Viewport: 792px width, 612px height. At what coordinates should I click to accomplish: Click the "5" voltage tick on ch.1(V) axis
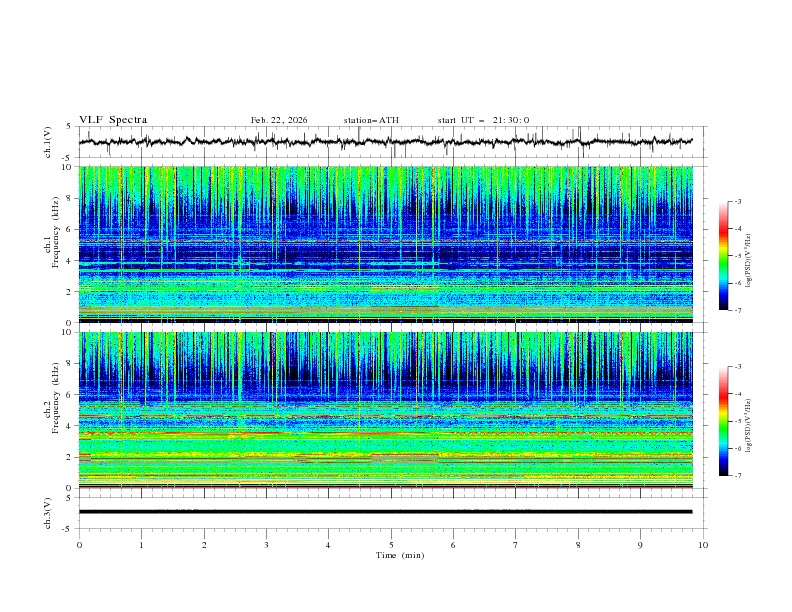coord(69,127)
